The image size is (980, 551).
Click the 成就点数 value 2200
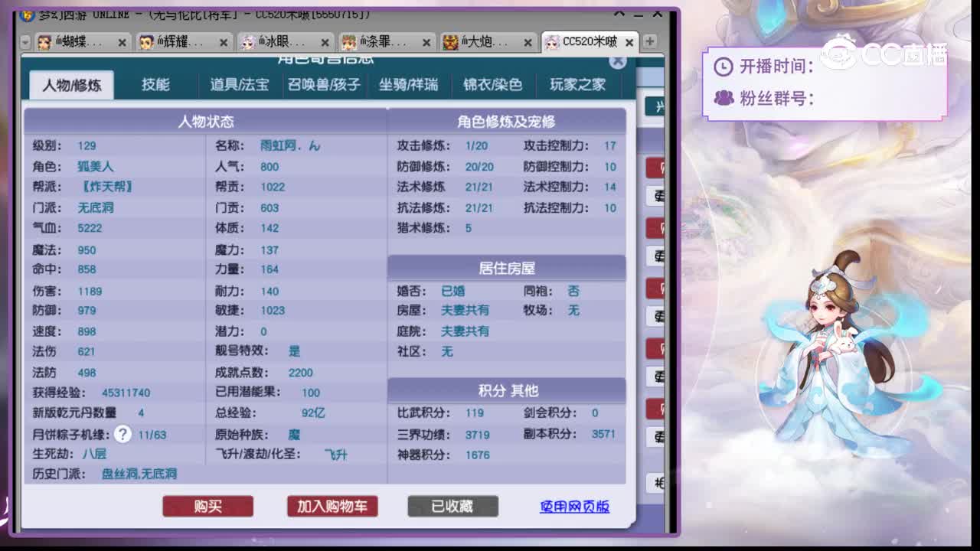pos(301,373)
